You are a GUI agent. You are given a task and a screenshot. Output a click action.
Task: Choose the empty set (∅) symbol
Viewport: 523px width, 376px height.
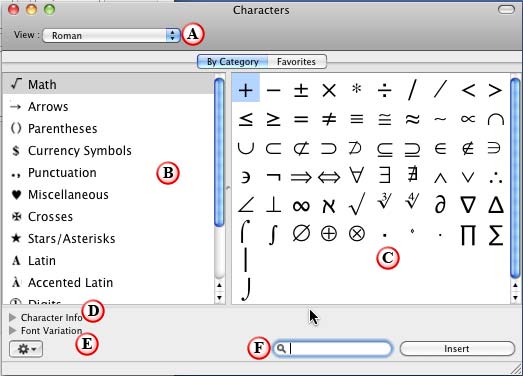click(301, 233)
